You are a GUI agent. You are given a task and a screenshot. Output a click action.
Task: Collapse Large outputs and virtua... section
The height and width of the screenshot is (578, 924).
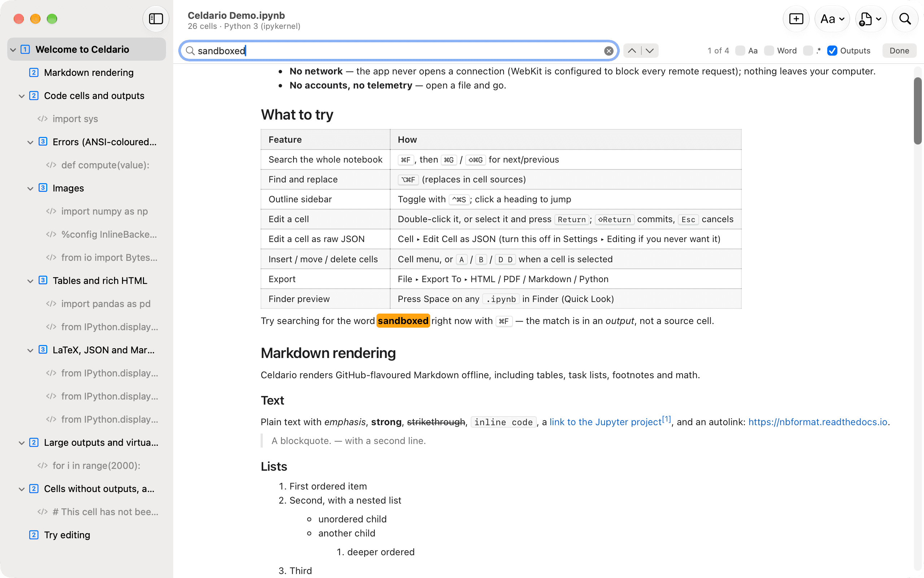(x=22, y=443)
